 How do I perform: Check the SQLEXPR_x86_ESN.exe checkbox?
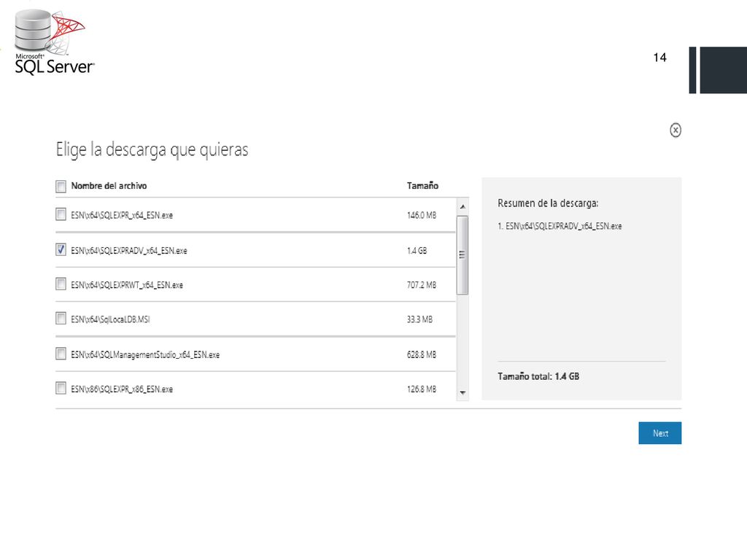(x=61, y=388)
